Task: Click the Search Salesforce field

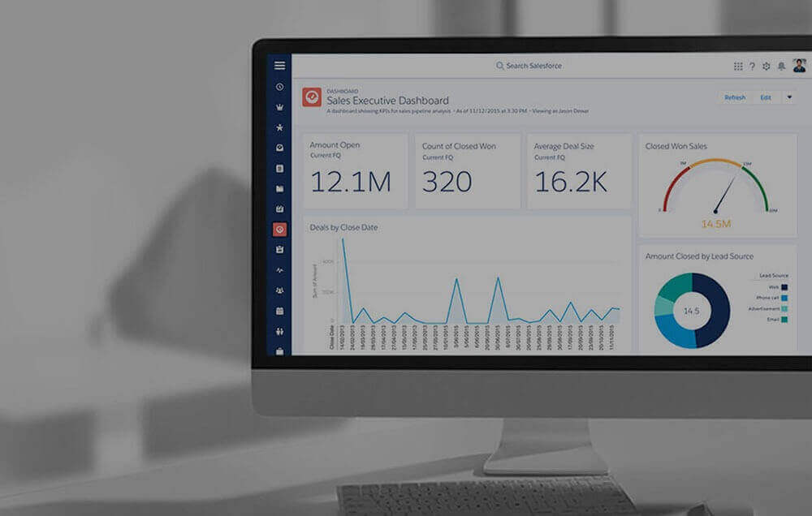Action: coord(529,66)
